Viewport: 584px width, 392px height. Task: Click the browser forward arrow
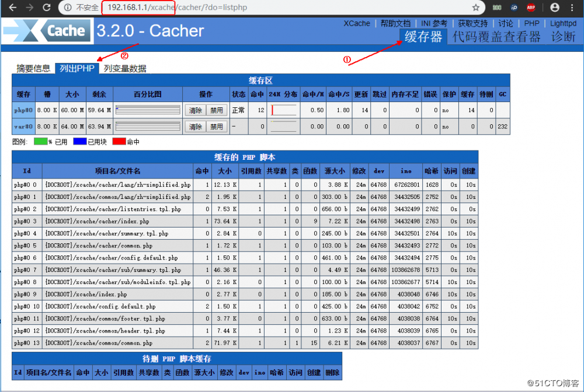tap(30, 8)
